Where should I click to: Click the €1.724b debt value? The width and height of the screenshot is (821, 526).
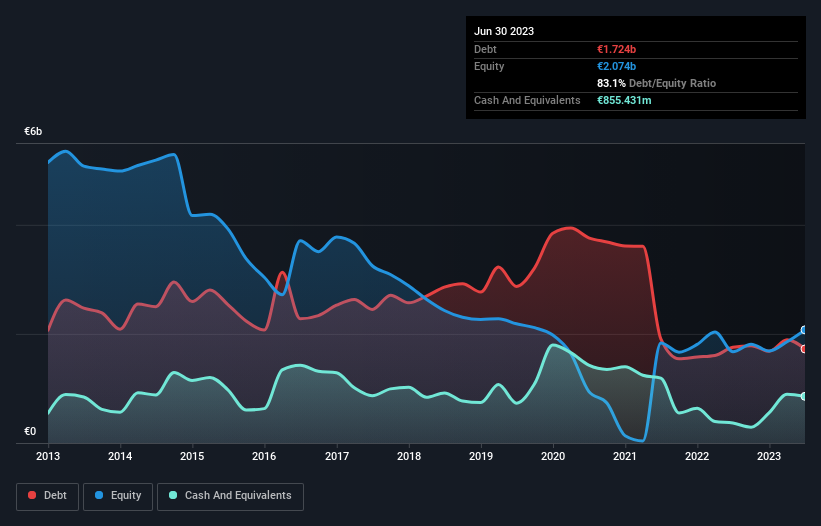(616, 49)
